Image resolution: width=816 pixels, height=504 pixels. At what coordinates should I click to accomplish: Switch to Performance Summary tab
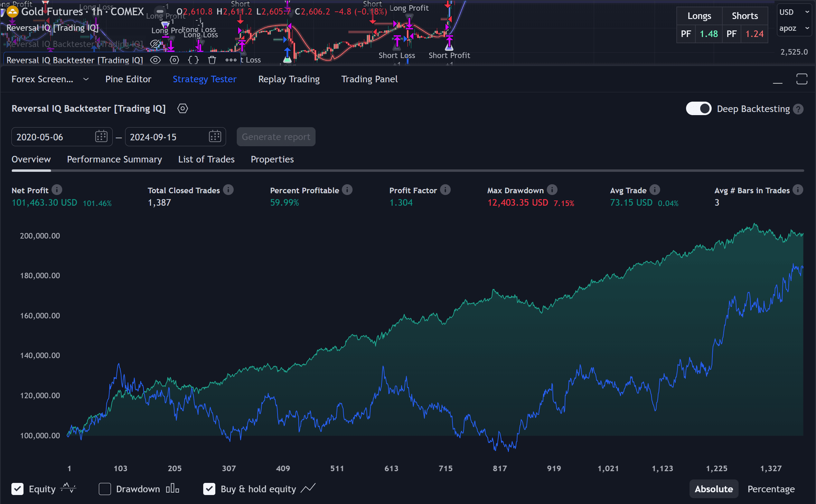click(x=114, y=159)
